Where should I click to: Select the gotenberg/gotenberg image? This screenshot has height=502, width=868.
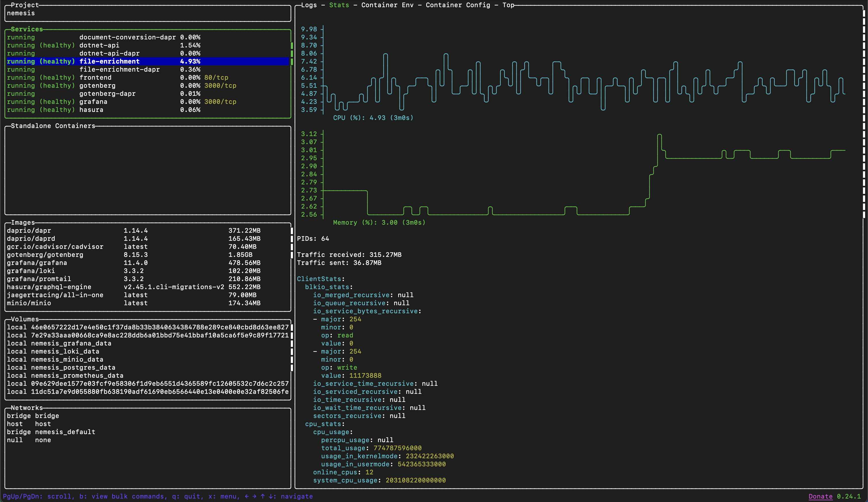point(45,255)
